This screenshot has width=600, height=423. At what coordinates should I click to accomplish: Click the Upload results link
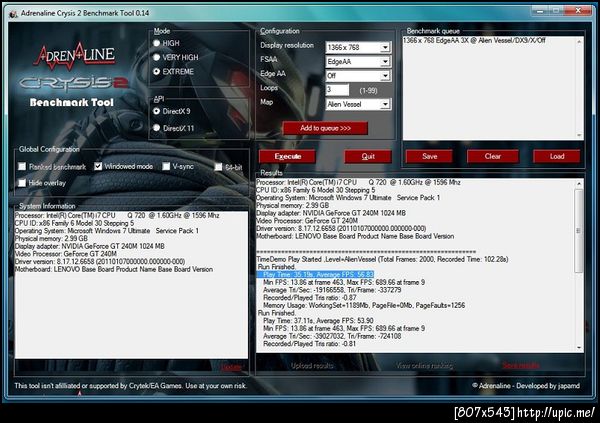312,366
